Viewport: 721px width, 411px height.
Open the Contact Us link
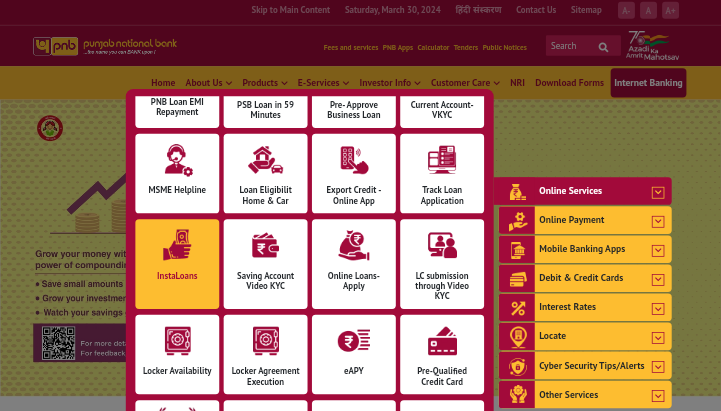tap(535, 10)
